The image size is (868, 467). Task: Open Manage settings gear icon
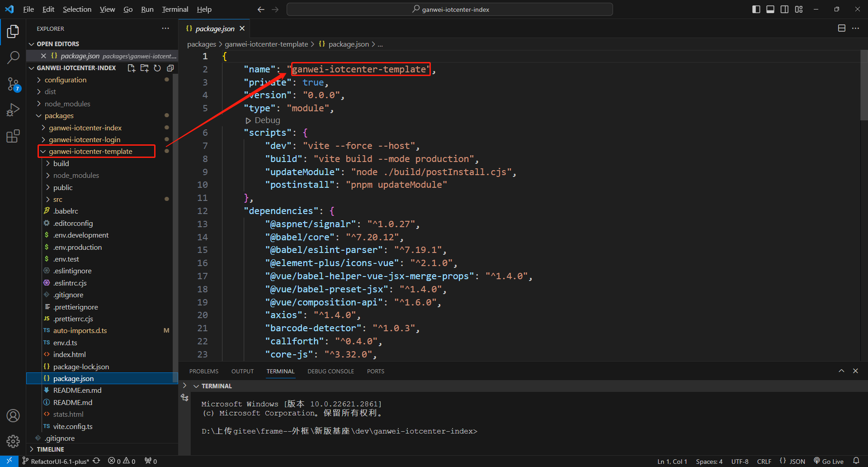pyautogui.click(x=13, y=441)
